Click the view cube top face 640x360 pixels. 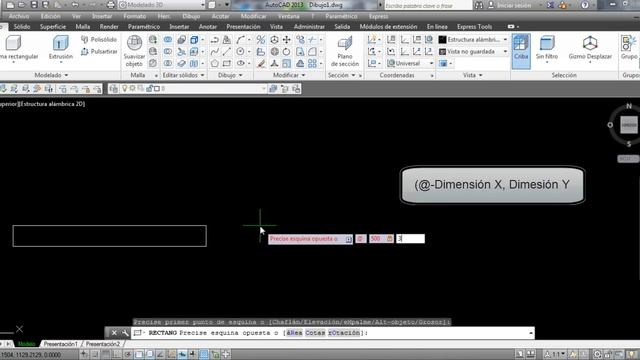(629, 125)
